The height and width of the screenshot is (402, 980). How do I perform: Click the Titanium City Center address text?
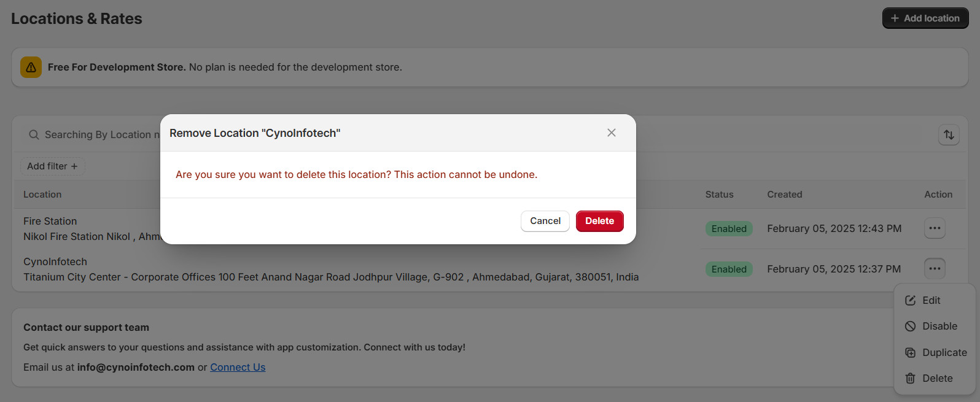point(331,277)
